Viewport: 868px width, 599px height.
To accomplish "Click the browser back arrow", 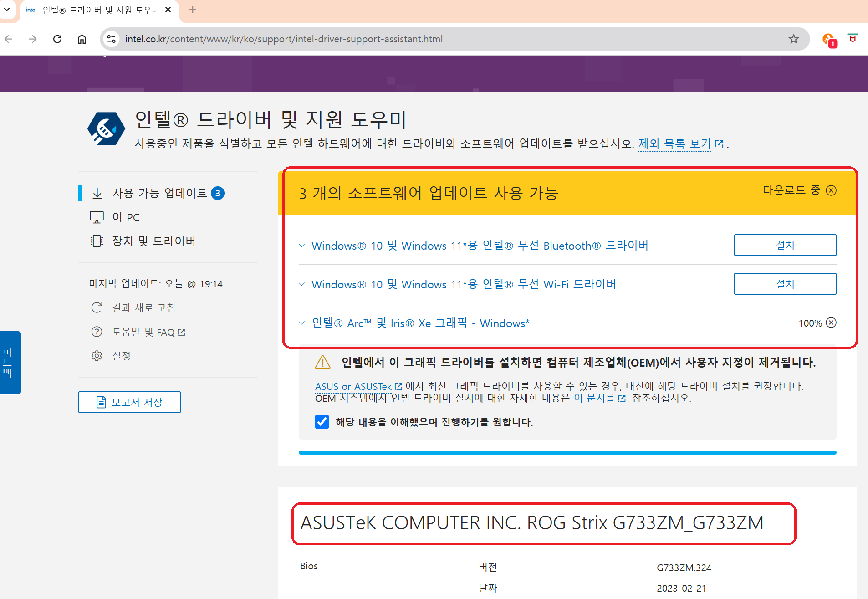I will coord(9,39).
